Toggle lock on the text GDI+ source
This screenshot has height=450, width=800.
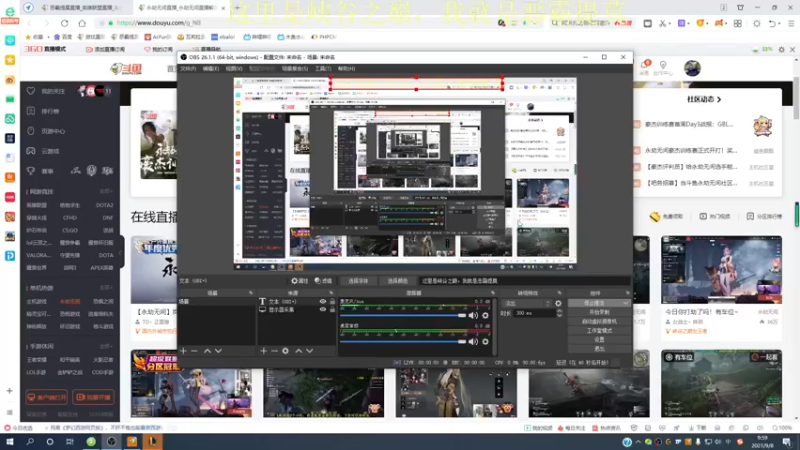(332, 302)
